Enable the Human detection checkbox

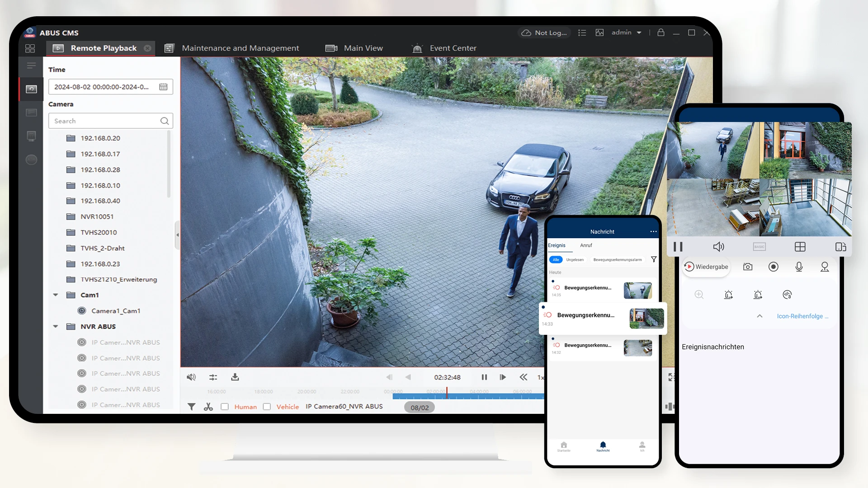(225, 407)
